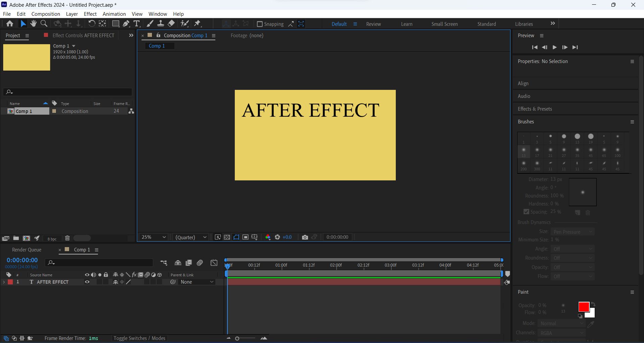Delete selected project item with trash icon
This screenshot has width=644, height=343.
pos(67,238)
